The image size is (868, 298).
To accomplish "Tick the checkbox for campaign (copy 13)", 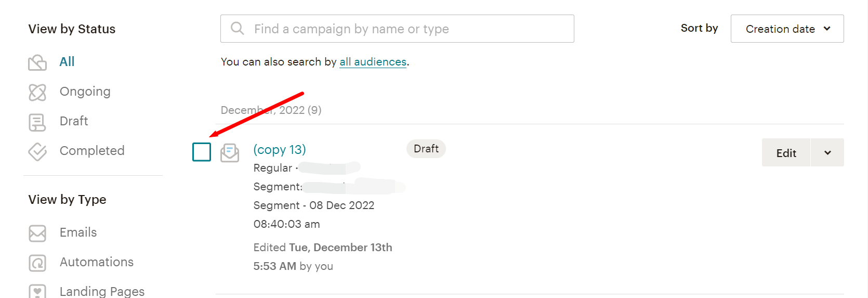I will click(x=202, y=152).
